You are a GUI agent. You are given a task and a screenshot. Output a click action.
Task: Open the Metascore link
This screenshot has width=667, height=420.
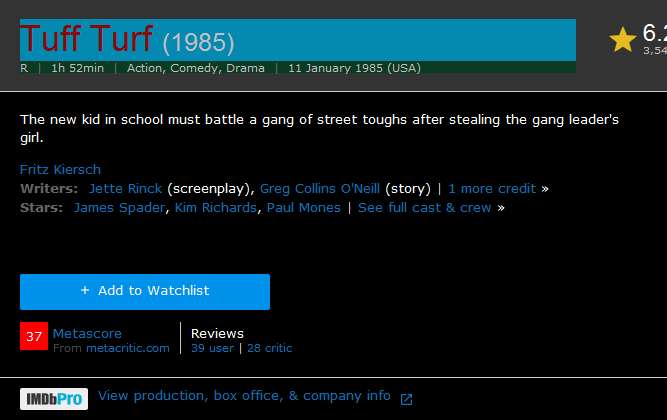87,333
